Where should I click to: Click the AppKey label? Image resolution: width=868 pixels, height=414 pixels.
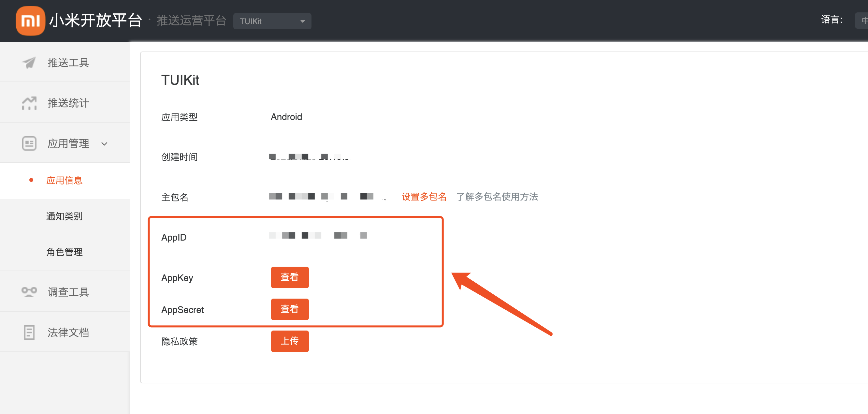[x=177, y=278]
